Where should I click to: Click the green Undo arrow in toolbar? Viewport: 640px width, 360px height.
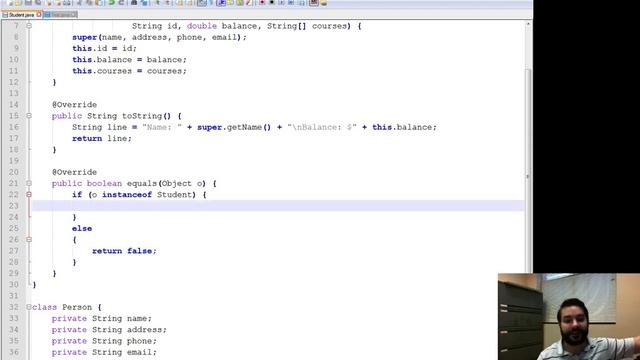111,2
